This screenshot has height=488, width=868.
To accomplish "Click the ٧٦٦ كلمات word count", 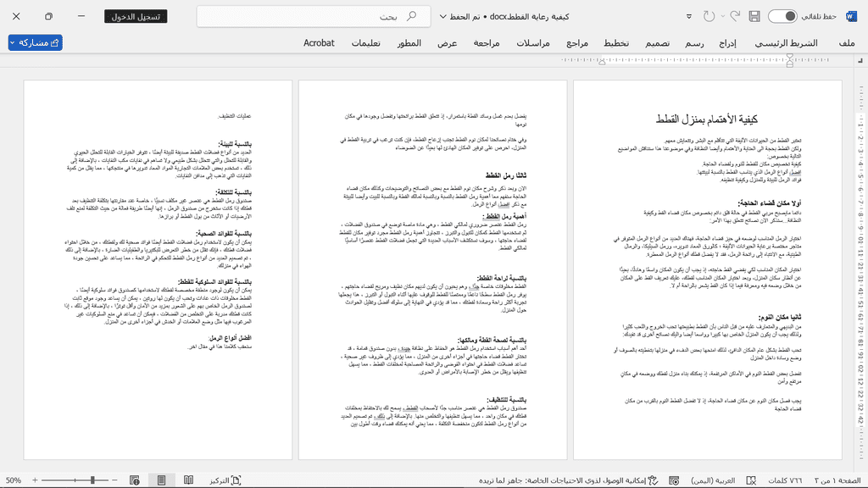I will coord(784,480).
